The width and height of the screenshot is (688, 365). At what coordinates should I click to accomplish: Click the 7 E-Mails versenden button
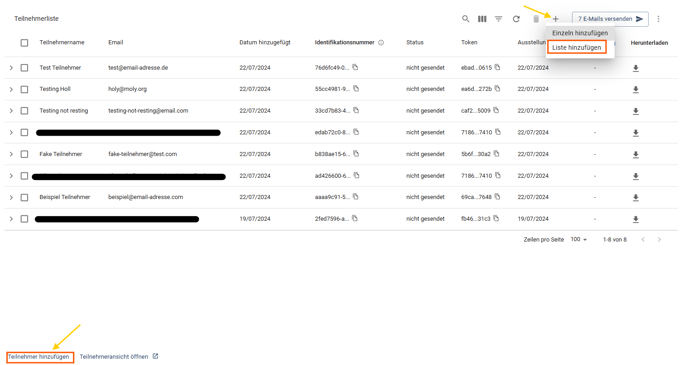[x=610, y=19]
